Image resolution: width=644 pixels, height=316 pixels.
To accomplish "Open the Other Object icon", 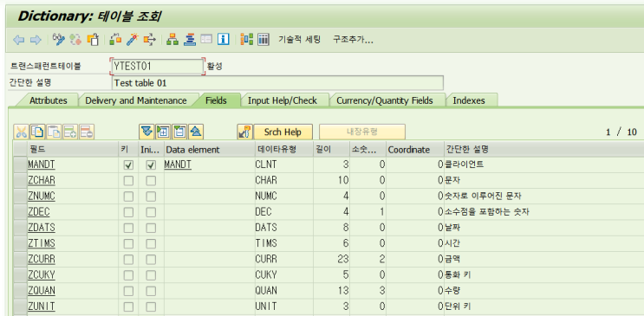I will (94, 40).
